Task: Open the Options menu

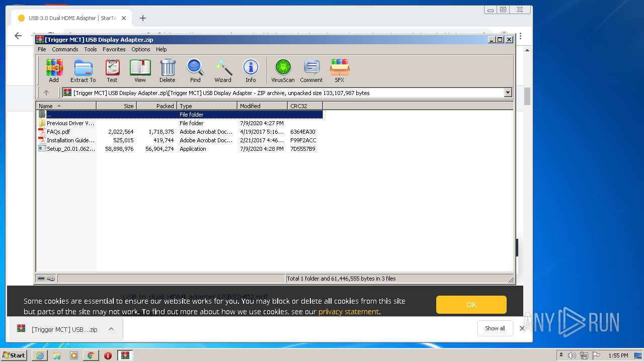Action: click(141, 49)
